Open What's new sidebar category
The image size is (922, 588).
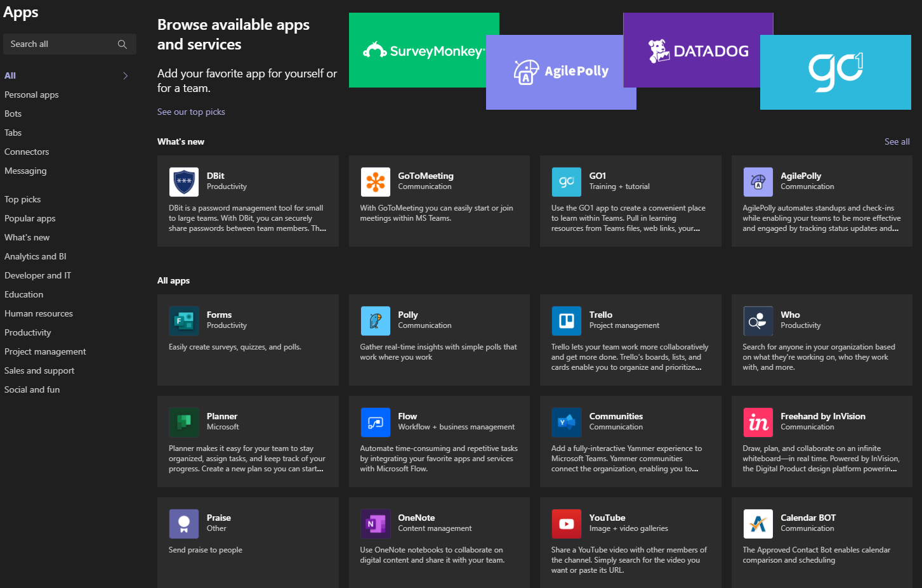27,237
